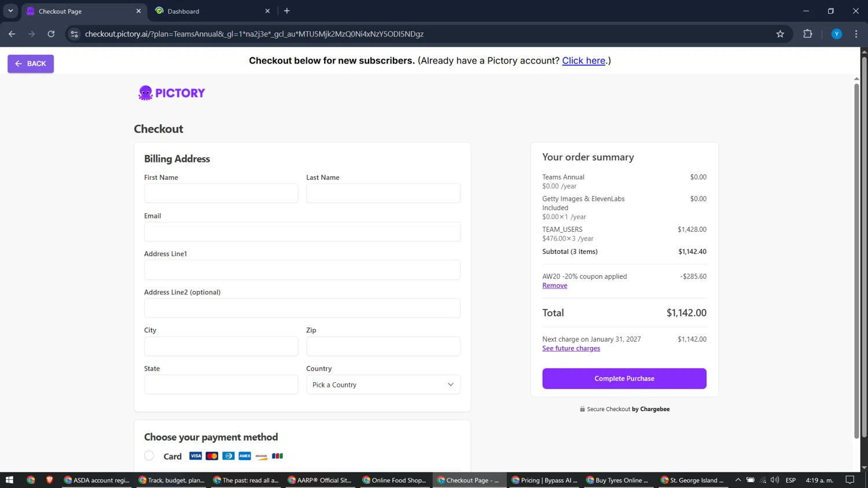Switch to the Checkout Page tab
The image size is (868, 488).
point(84,11)
